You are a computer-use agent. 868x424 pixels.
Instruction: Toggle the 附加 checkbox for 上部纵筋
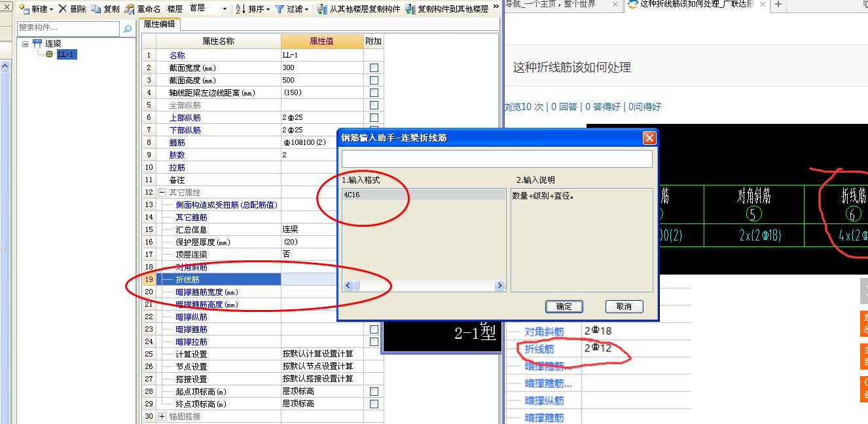373,117
